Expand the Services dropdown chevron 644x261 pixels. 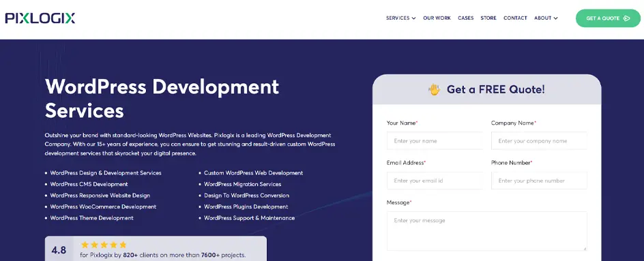click(413, 18)
